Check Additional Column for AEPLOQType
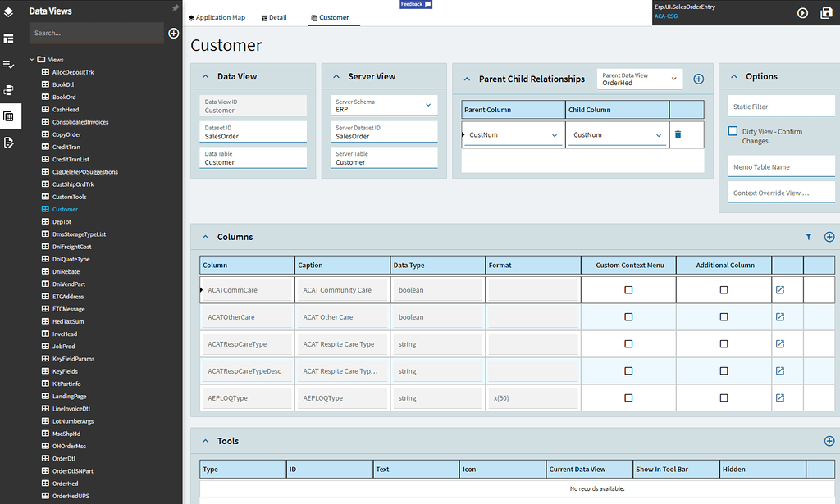 [723, 397]
